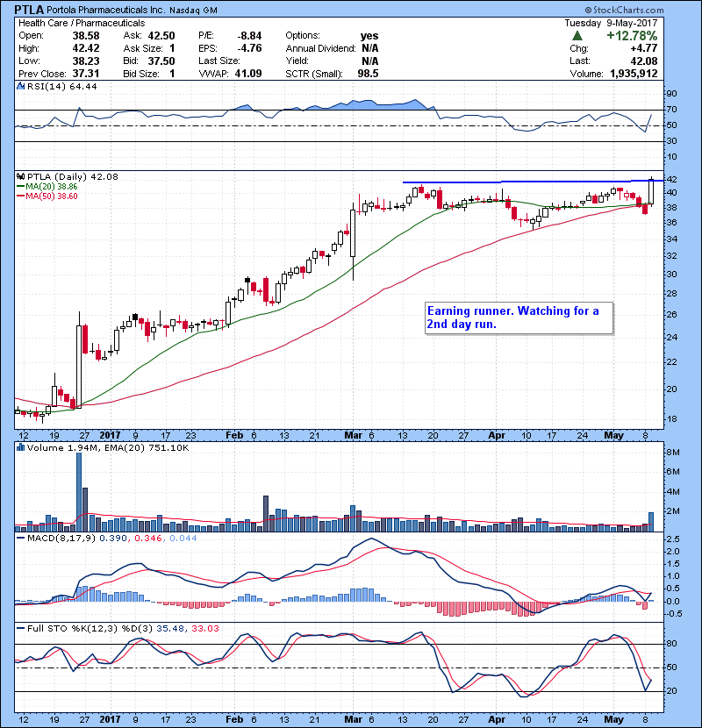Image resolution: width=702 pixels, height=728 pixels.
Task: Click the VWAP value 41.09
Action: (x=248, y=74)
